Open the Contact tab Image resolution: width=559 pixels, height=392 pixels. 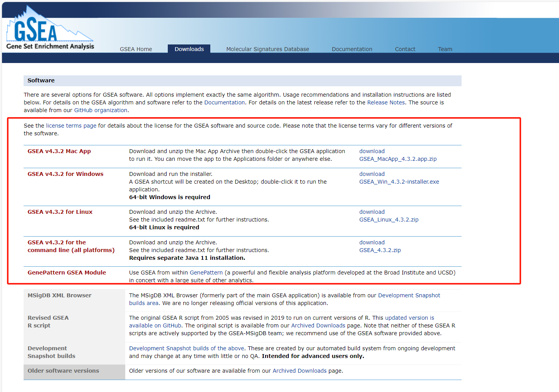tap(405, 49)
